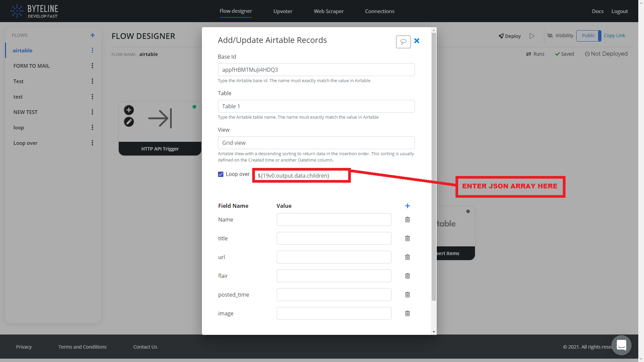Open options menu for airtable flow
This screenshot has height=362, width=644.
[92, 50]
